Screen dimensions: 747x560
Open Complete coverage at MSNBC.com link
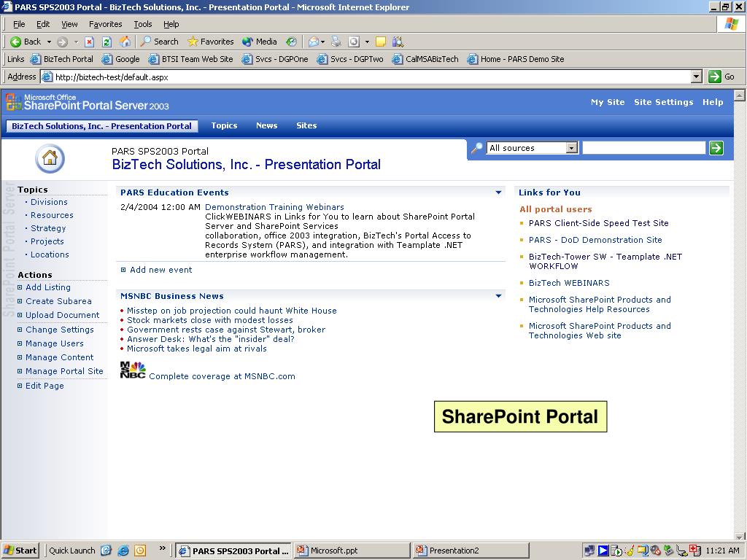click(222, 376)
